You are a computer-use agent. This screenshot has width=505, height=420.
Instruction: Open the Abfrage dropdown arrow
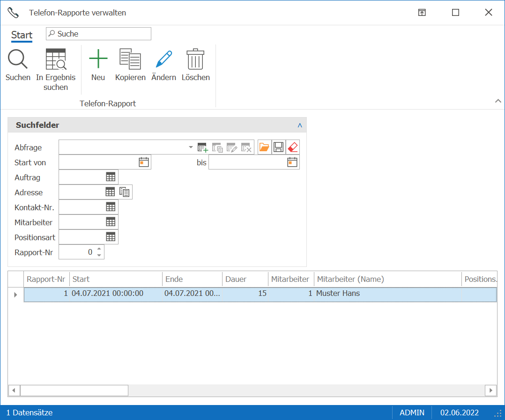coord(191,147)
